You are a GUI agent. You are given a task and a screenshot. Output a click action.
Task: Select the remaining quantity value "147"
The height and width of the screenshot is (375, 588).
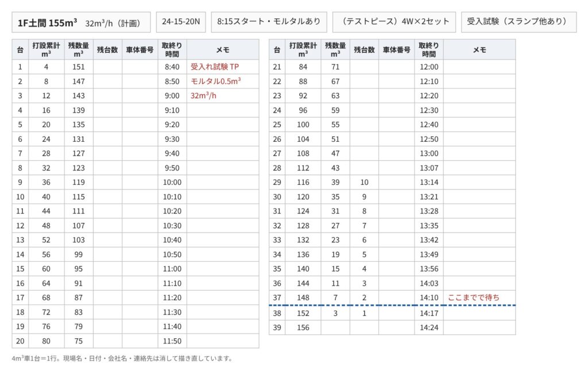click(x=78, y=82)
